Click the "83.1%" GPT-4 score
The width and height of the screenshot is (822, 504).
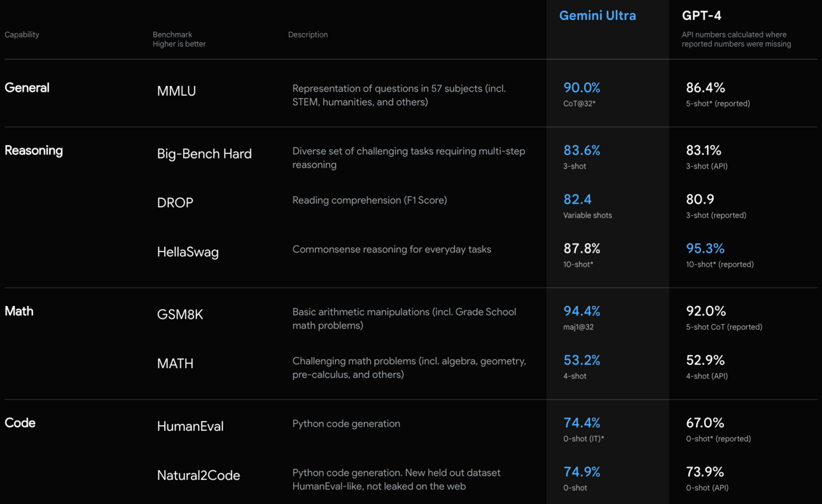703,150
